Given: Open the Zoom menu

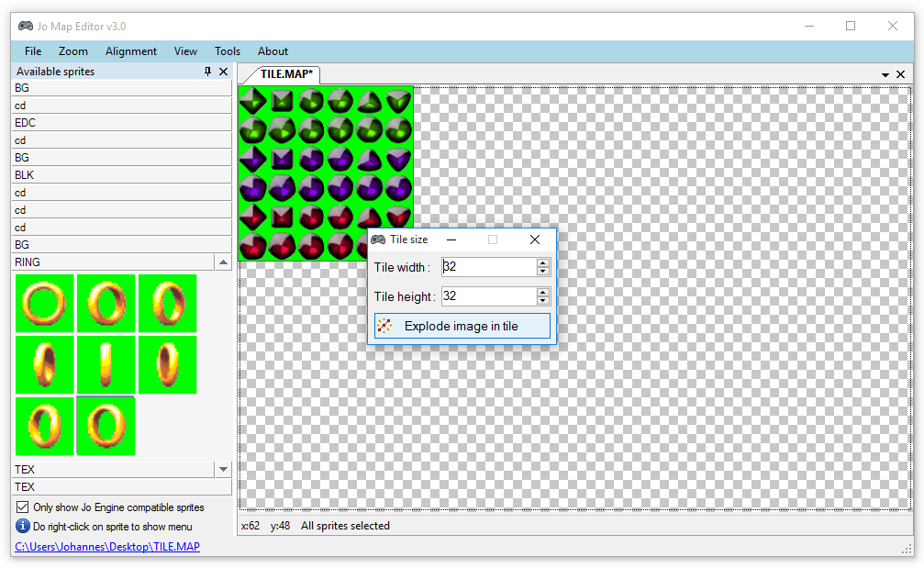Looking at the screenshot, I should 73,51.
